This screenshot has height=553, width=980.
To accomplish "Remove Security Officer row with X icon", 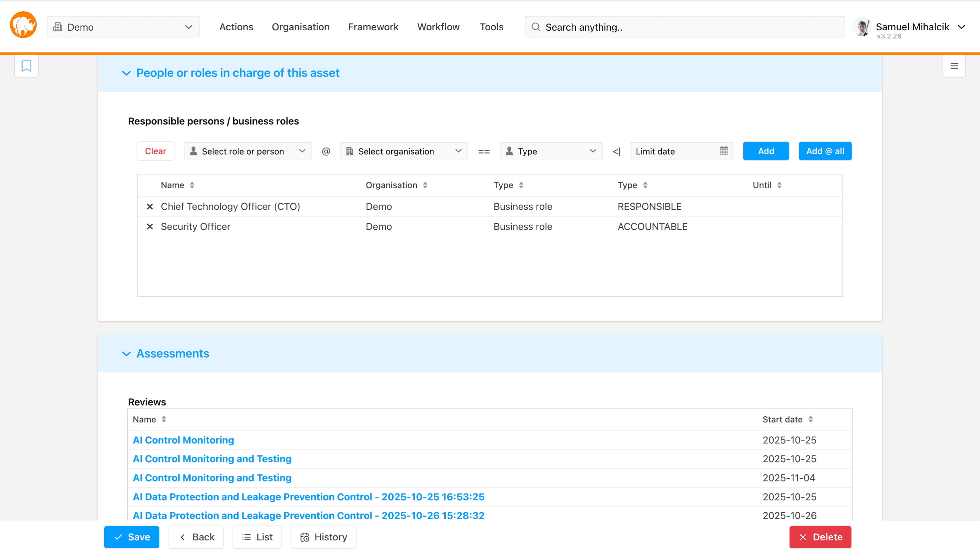I will click(150, 227).
